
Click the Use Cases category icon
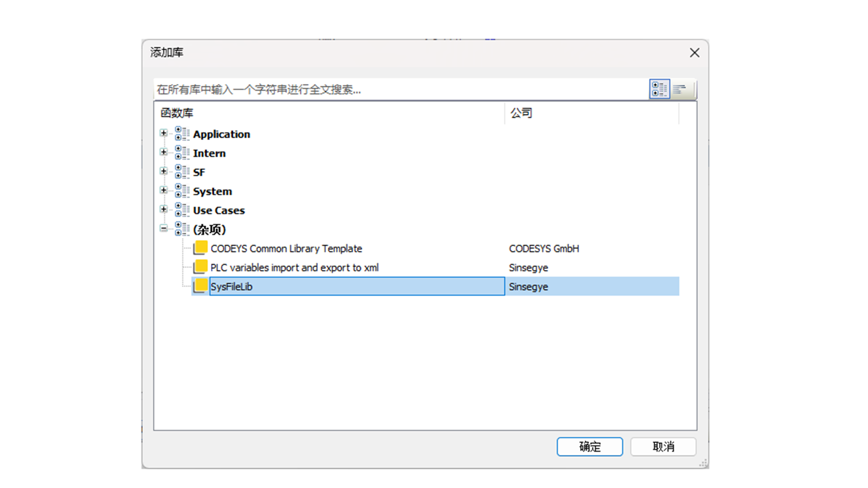(182, 210)
